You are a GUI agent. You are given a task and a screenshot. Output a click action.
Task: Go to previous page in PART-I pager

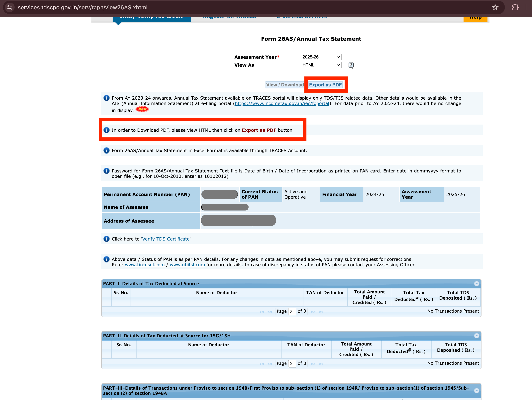(270, 312)
